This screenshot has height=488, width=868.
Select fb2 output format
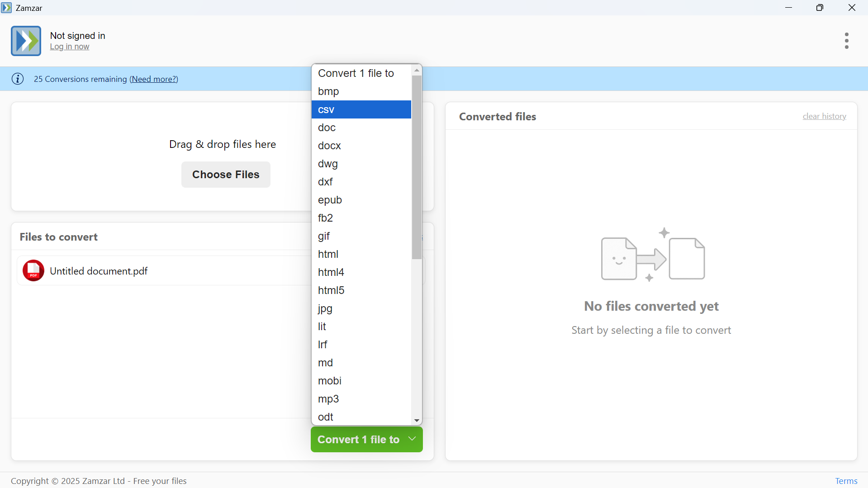(x=361, y=218)
